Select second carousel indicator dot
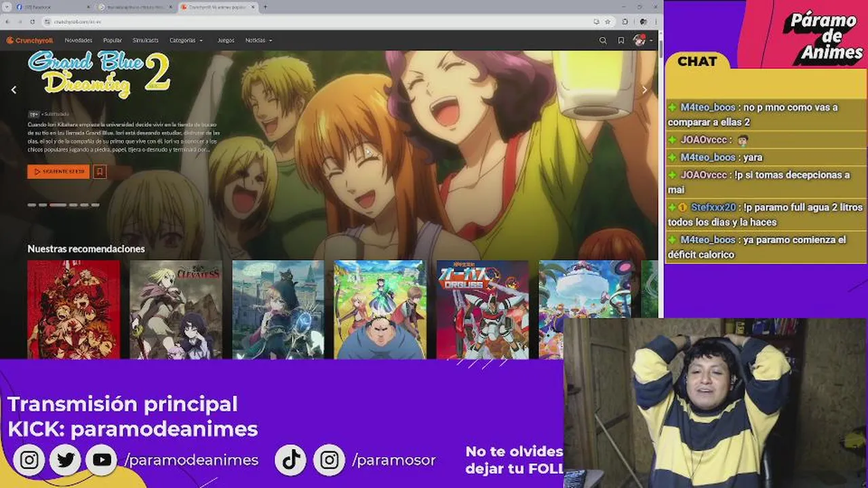 point(43,205)
